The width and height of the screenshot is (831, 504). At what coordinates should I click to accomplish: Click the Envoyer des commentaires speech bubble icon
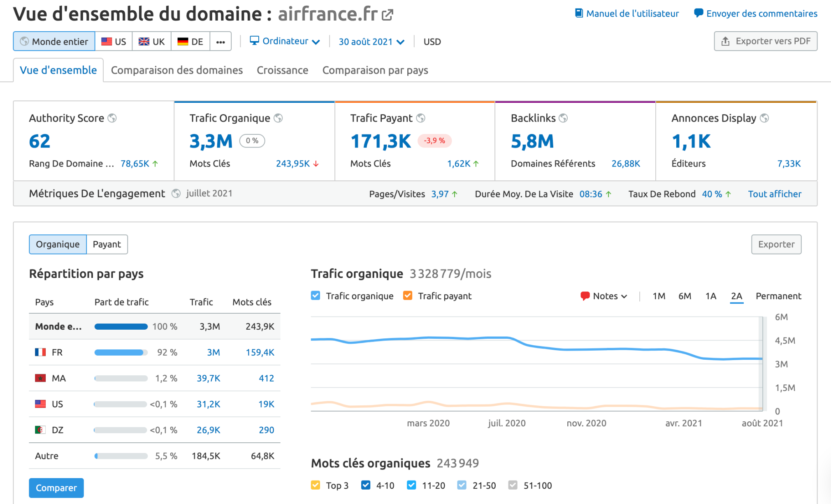698,13
